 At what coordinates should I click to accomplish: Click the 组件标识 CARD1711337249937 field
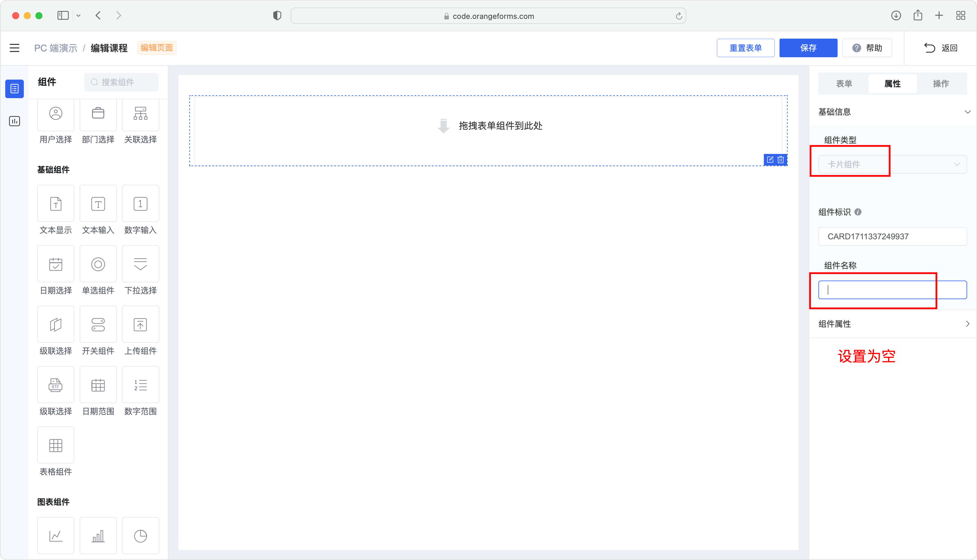(x=892, y=236)
